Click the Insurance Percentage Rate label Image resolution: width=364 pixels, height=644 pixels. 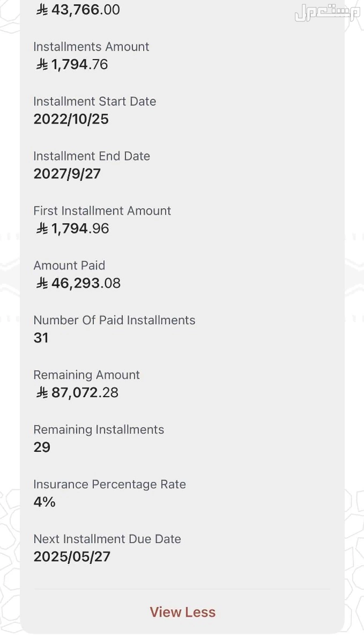109,485
